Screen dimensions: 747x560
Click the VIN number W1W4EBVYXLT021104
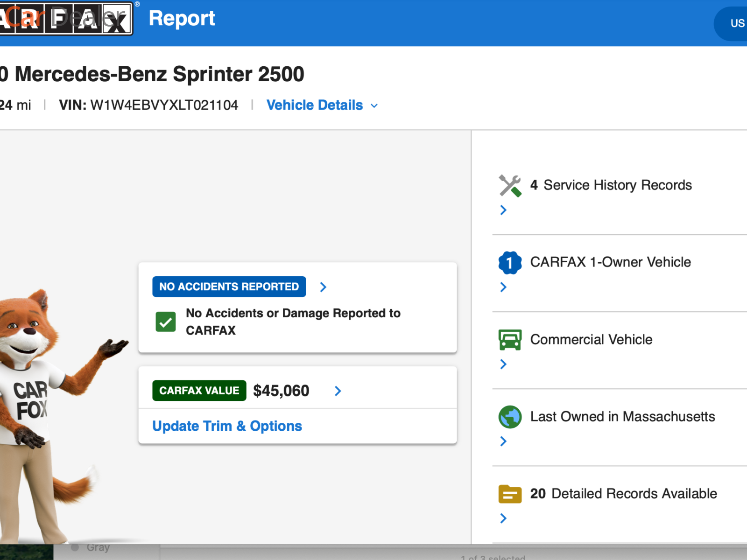(164, 105)
